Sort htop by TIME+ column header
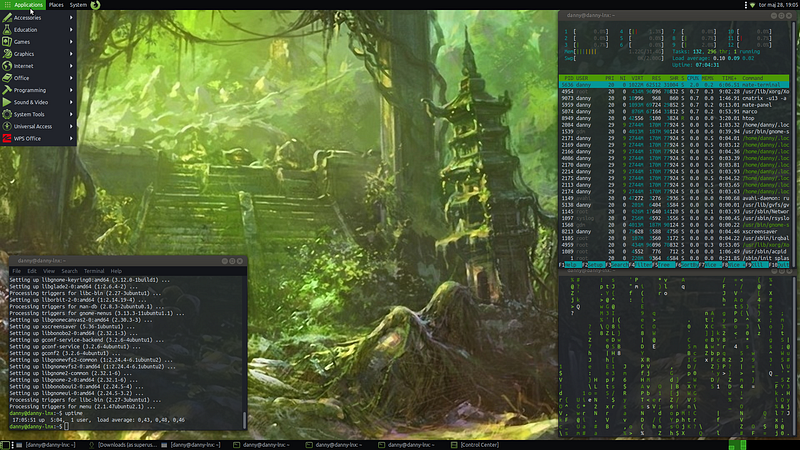Screen dimensions: 800x450 (729, 78)
